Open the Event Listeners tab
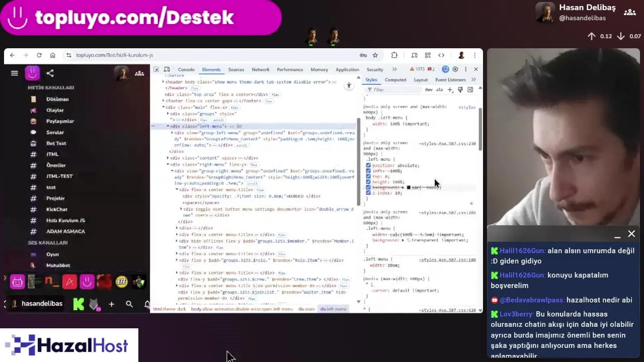The height and width of the screenshot is (362, 644). point(450,80)
